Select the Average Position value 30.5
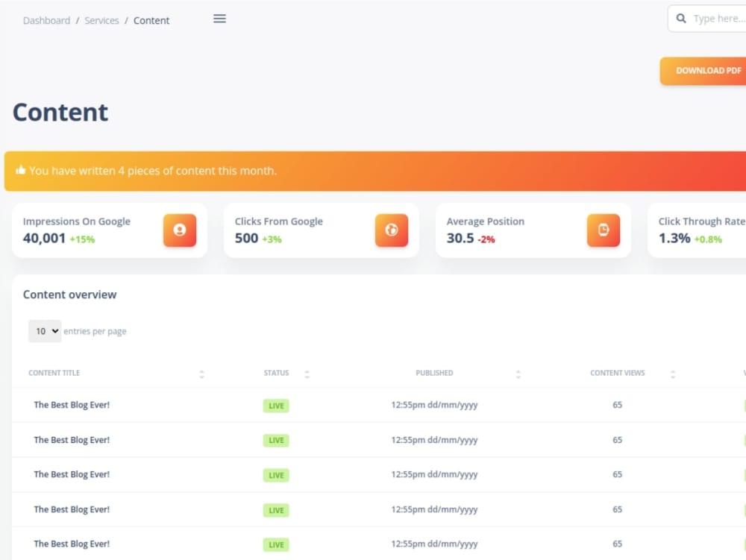Image resolution: width=746 pixels, height=560 pixels. pyautogui.click(x=460, y=238)
